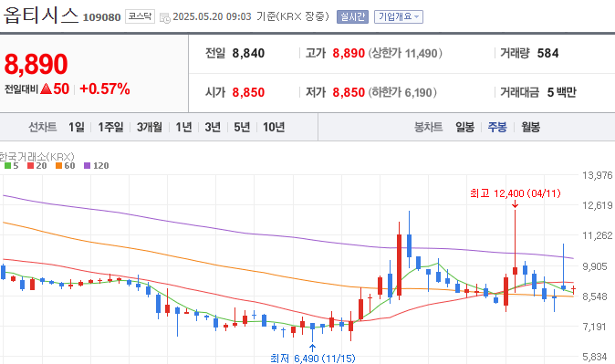Screen dimensions: 615x364
Task: Click the 시가 8,850 value
Action: [248, 92]
